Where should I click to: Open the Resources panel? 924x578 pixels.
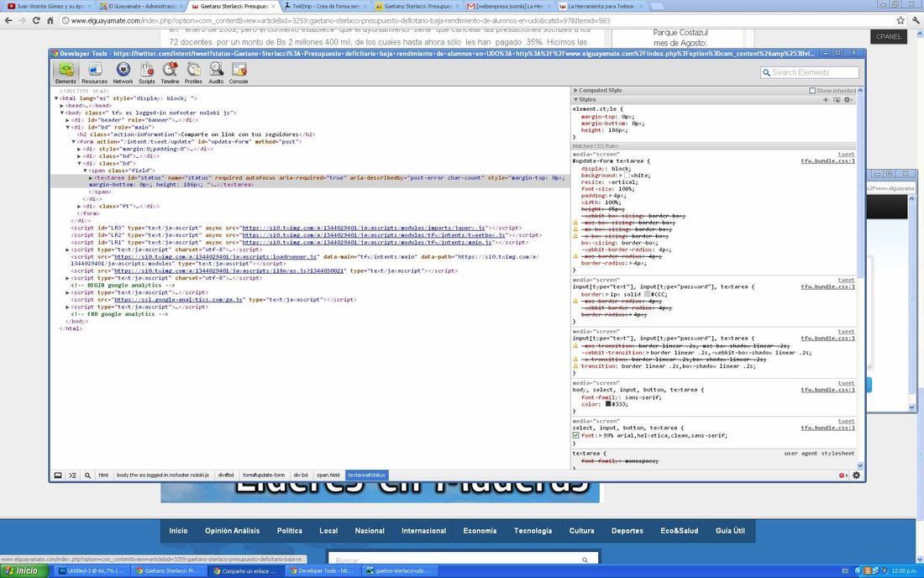pyautogui.click(x=94, y=73)
